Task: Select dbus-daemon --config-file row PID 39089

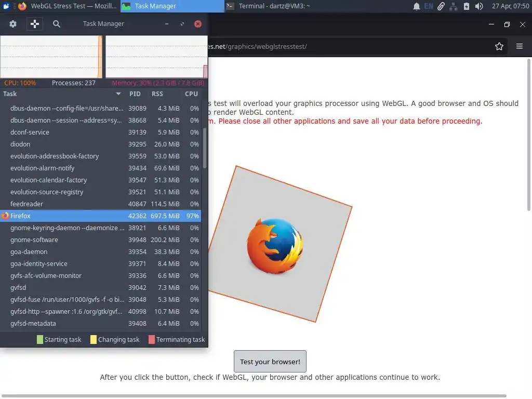Action: pyautogui.click(x=100, y=108)
